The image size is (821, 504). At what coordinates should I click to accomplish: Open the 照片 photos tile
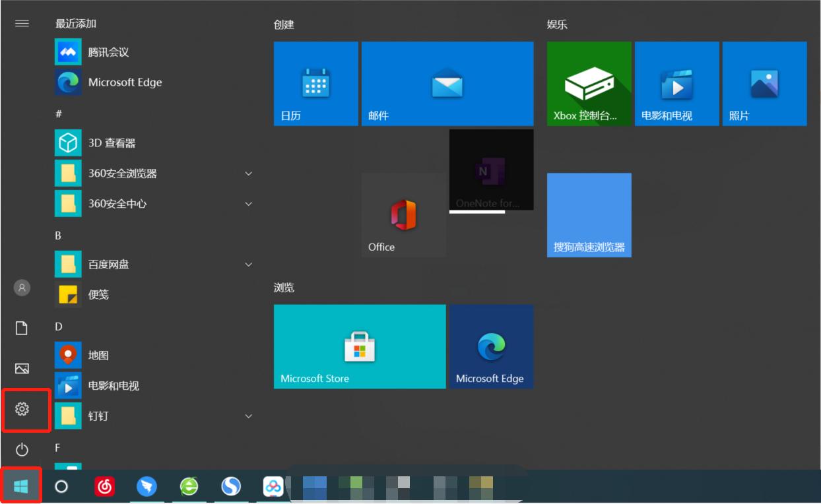[764, 84]
